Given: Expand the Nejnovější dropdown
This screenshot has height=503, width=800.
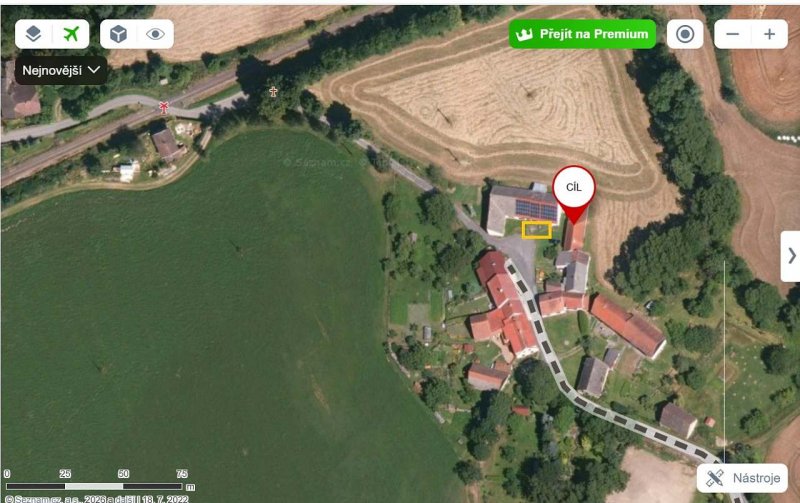Looking at the screenshot, I should (x=61, y=70).
